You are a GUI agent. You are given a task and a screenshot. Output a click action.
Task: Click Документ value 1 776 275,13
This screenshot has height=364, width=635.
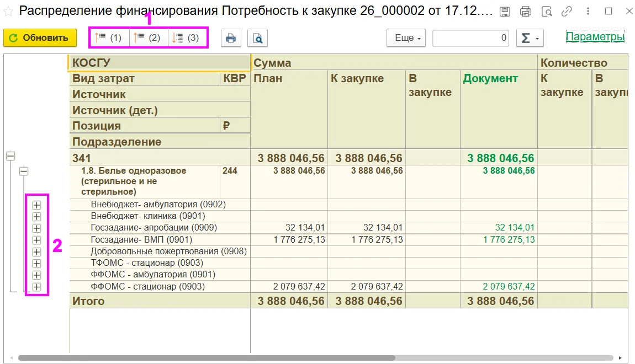(509, 240)
